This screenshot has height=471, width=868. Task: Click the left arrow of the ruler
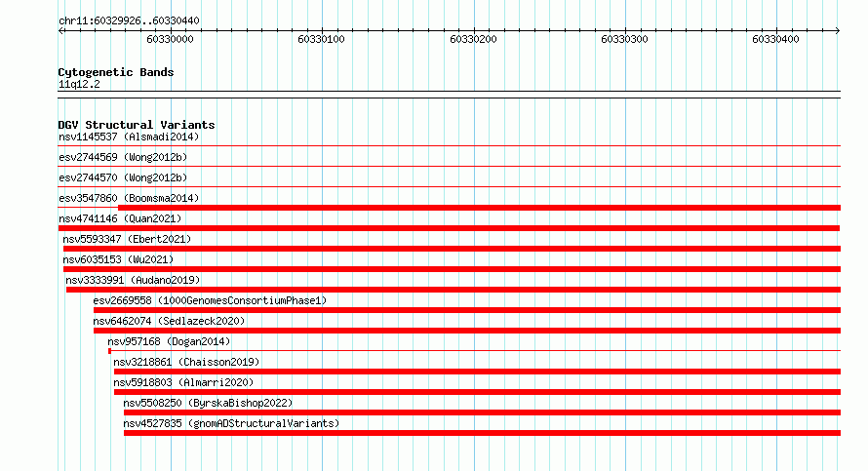point(60,31)
